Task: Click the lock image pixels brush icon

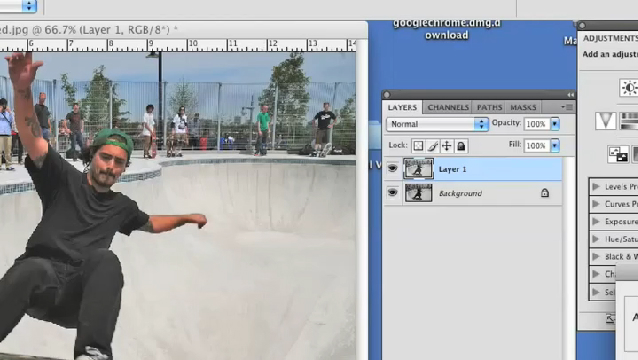Action: pyautogui.click(x=433, y=146)
